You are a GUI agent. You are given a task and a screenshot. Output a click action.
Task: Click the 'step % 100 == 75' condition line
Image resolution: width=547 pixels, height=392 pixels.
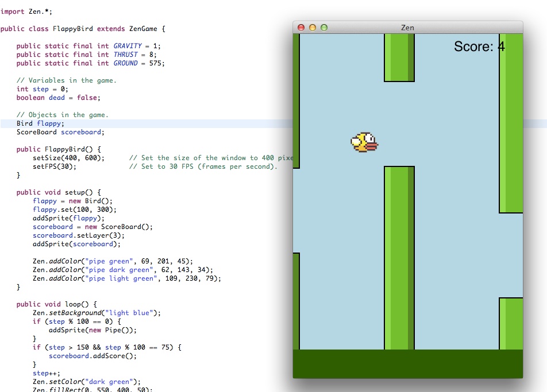click(107, 347)
